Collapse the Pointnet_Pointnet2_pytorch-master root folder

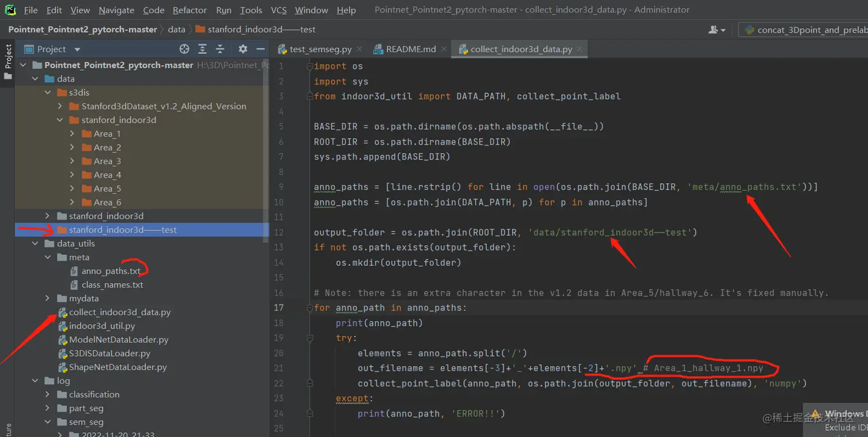tap(24, 65)
